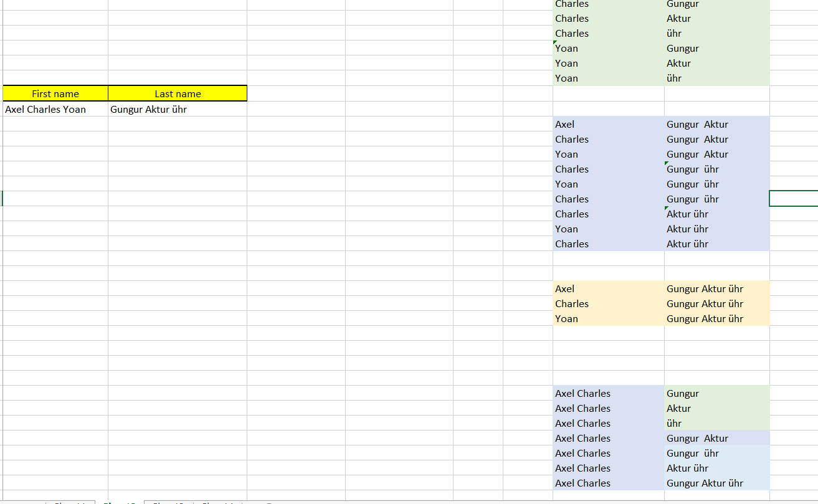
Task: Select Charles in the blue Gungur Aktur row
Action: [609, 139]
